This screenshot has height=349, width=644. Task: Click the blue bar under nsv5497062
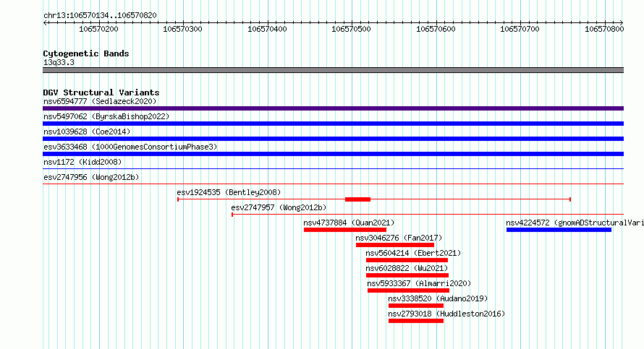pyautogui.click(x=333, y=124)
